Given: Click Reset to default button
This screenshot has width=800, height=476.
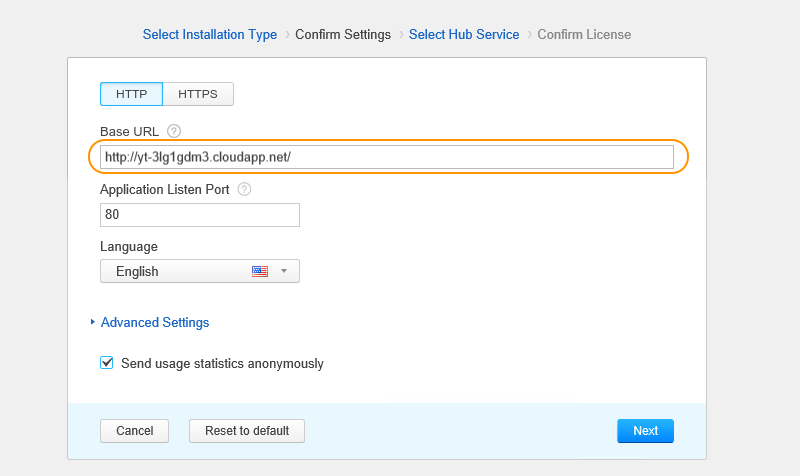Looking at the screenshot, I should (x=247, y=431).
